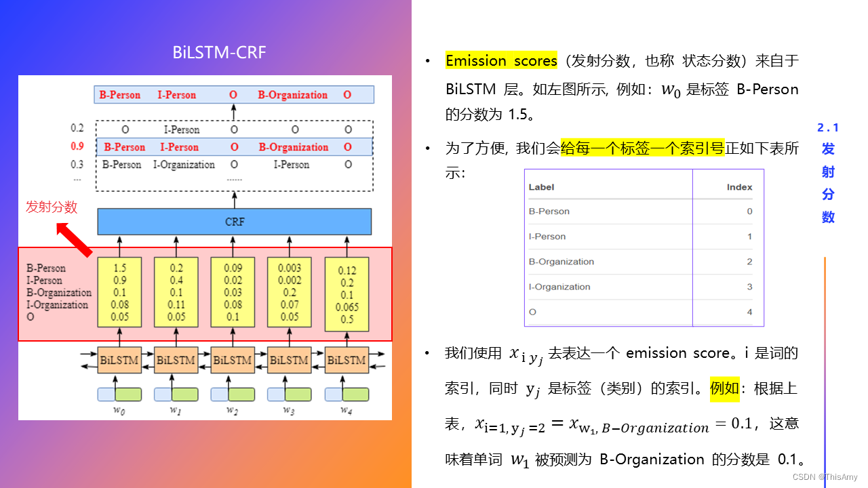Click the w4 word label

pyautogui.click(x=347, y=409)
